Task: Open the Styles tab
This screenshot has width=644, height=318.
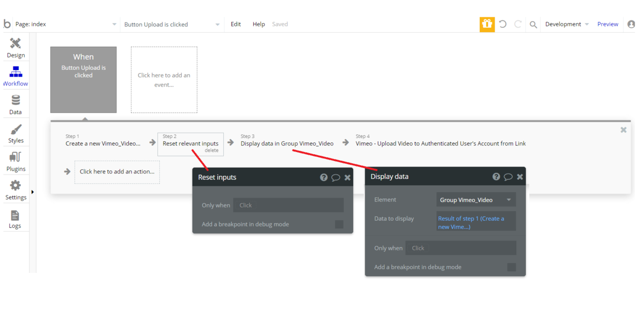Action: [16, 133]
